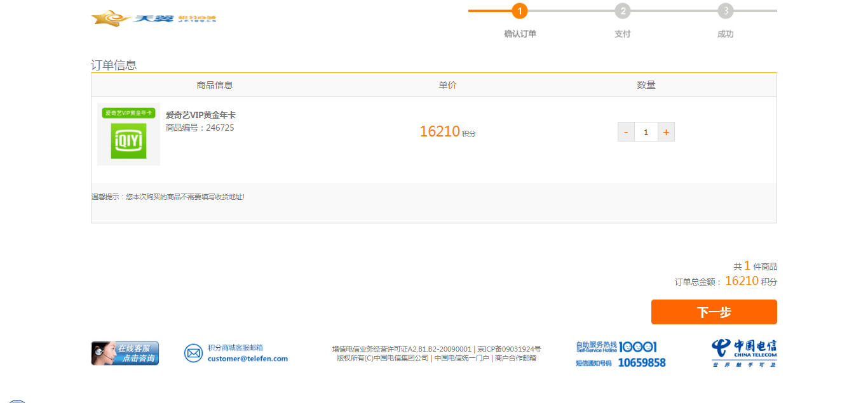The width and height of the screenshot is (868, 403).
Task: Open the 中国电信集团公司 footer link
Action: point(401,358)
